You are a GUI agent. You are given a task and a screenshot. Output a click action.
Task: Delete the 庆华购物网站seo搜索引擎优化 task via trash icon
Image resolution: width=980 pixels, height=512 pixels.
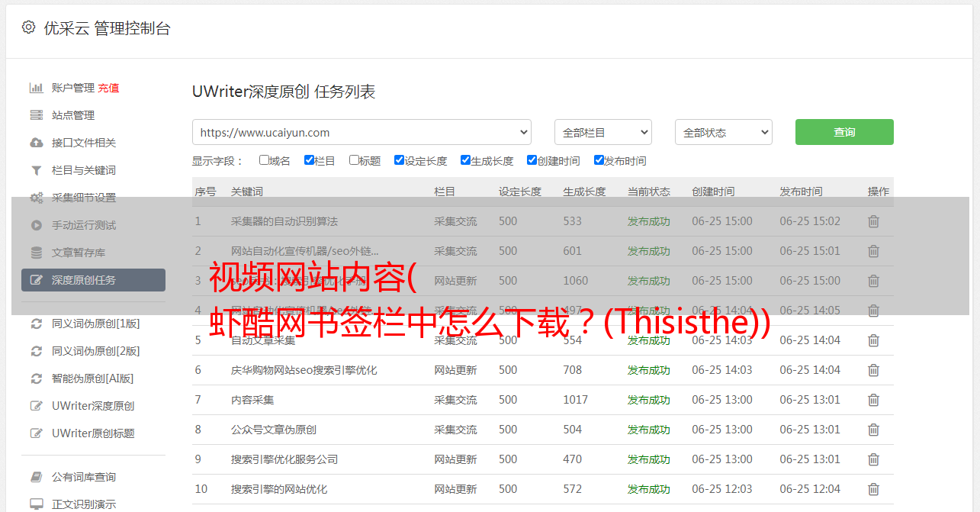click(873, 370)
